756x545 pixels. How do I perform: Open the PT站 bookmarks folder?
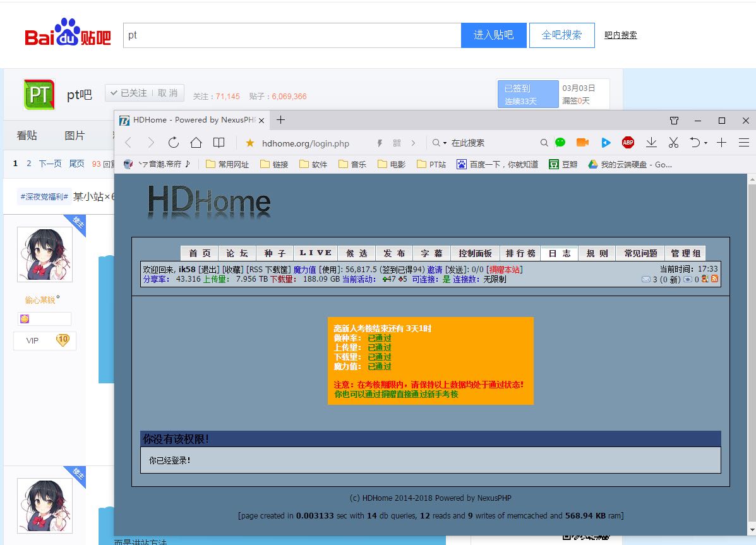coord(431,164)
